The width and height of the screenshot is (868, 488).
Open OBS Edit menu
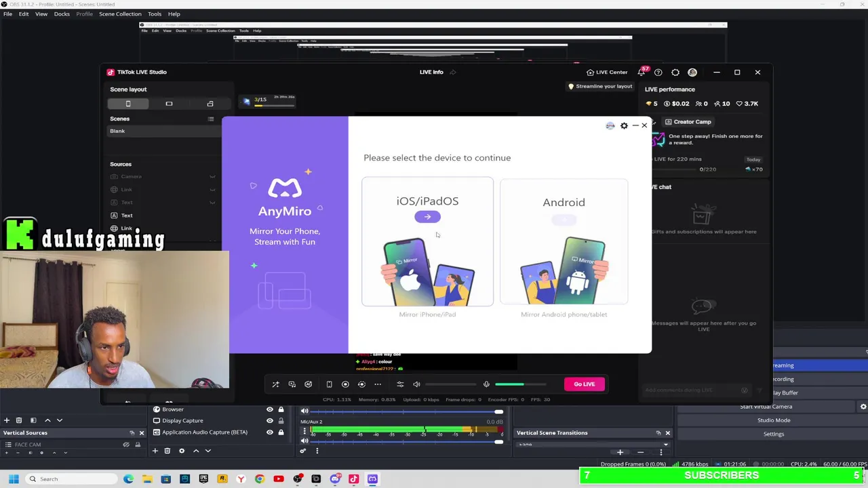24,14
